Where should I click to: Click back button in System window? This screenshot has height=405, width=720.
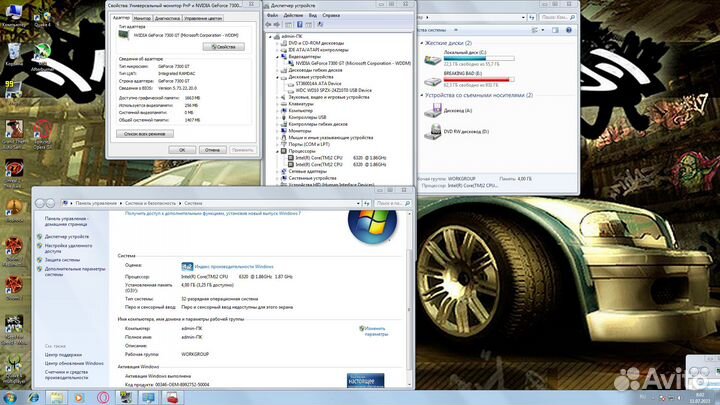[x=40, y=203]
